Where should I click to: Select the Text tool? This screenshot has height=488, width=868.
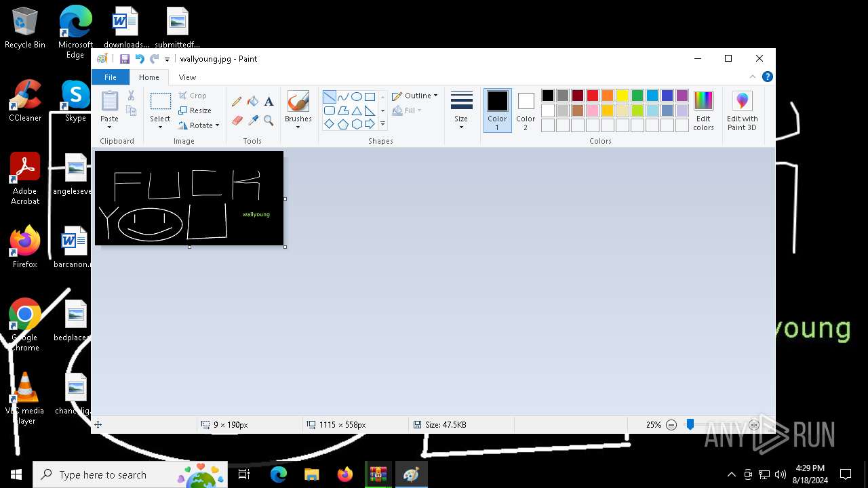tap(269, 102)
